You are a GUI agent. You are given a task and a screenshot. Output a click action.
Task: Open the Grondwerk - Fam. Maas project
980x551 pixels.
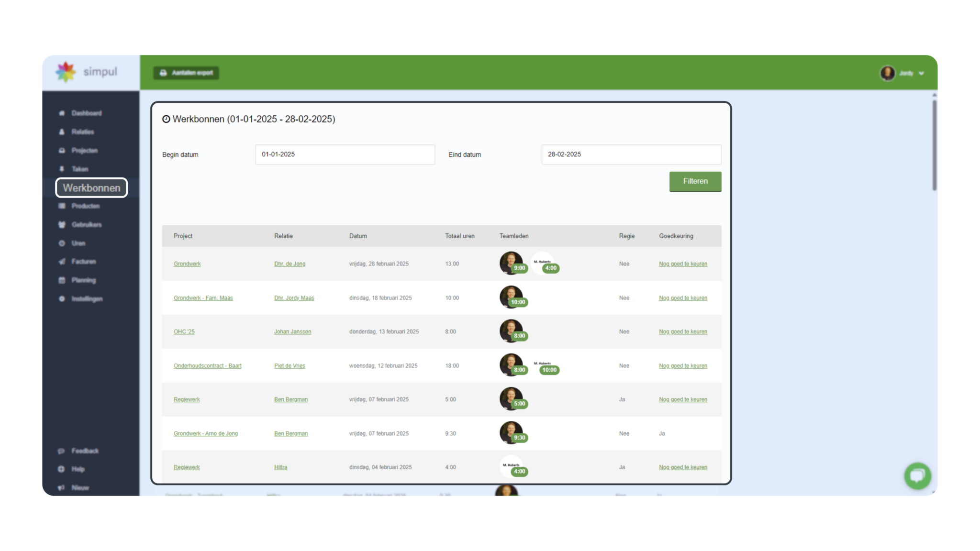click(x=203, y=298)
